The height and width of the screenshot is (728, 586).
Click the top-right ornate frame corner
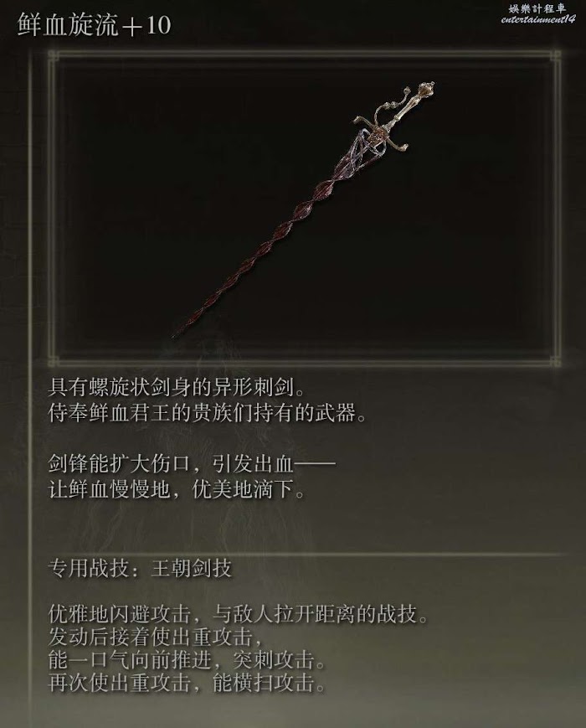click(x=555, y=57)
